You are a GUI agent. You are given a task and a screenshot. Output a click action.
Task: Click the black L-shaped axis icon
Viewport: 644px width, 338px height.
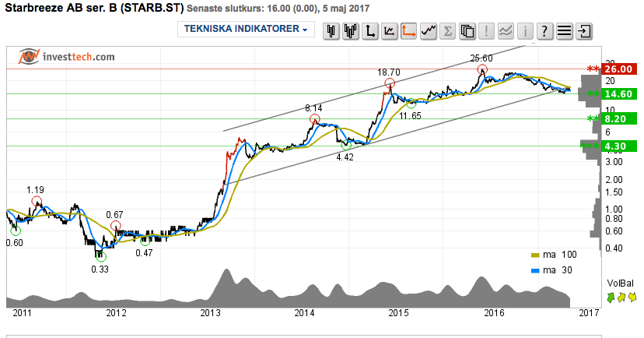[x=369, y=31]
